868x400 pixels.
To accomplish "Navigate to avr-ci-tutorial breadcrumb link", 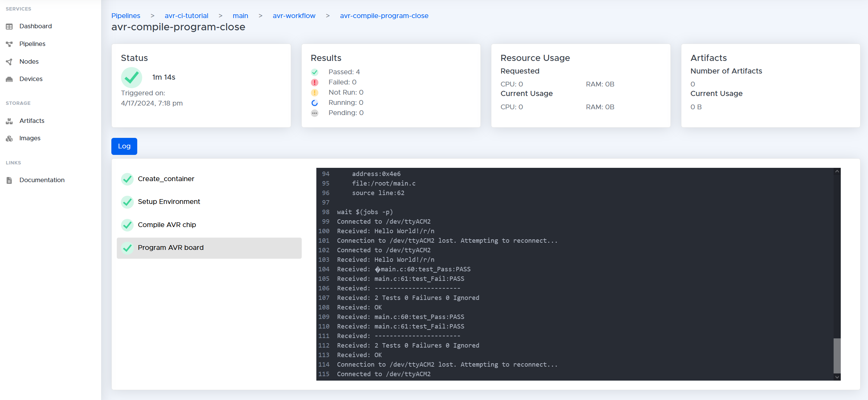I will point(187,16).
